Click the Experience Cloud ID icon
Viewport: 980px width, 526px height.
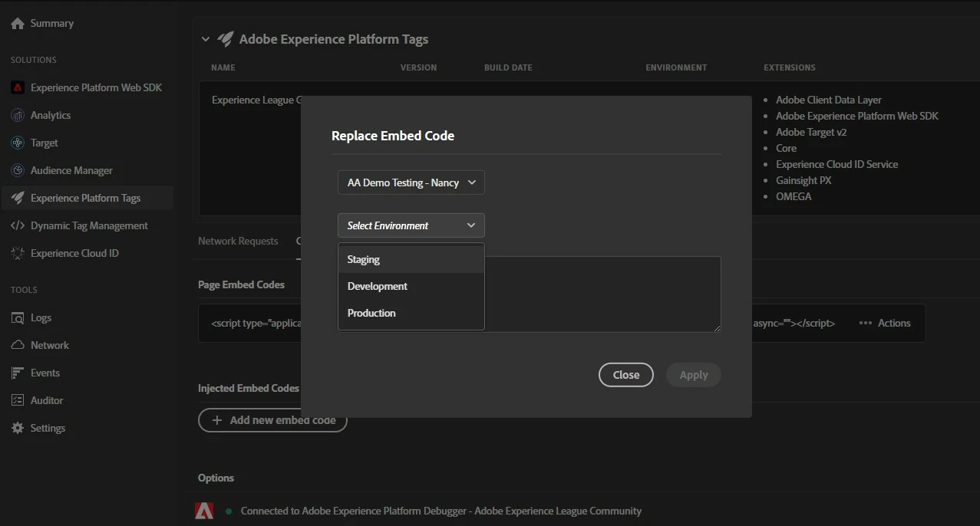click(18, 253)
